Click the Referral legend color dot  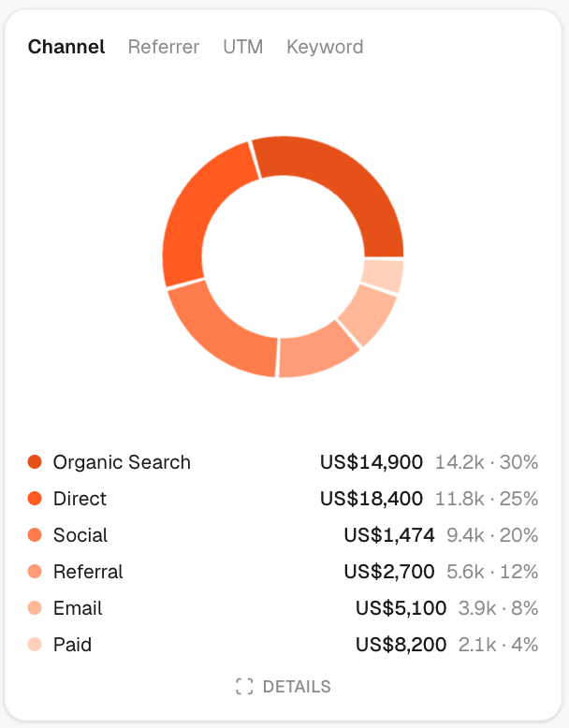tap(35, 571)
